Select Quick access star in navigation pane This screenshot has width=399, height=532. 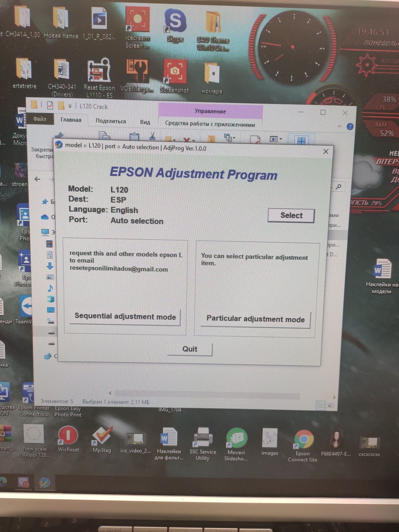[45, 202]
